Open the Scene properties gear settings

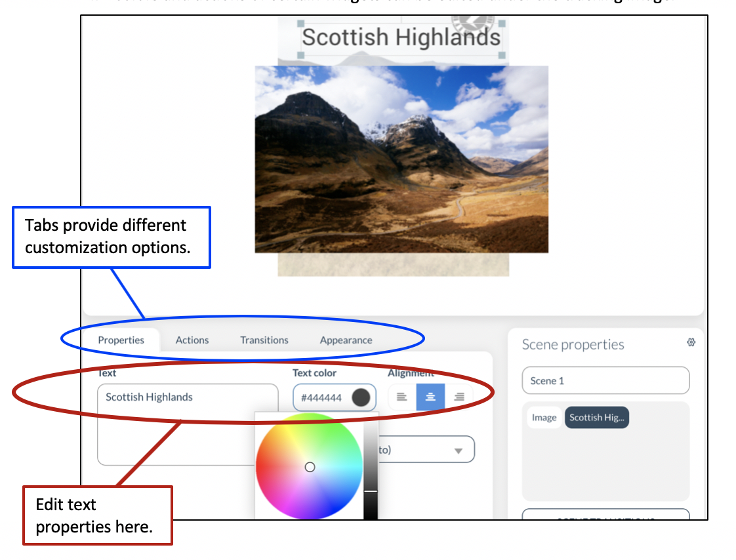tap(691, 342)
